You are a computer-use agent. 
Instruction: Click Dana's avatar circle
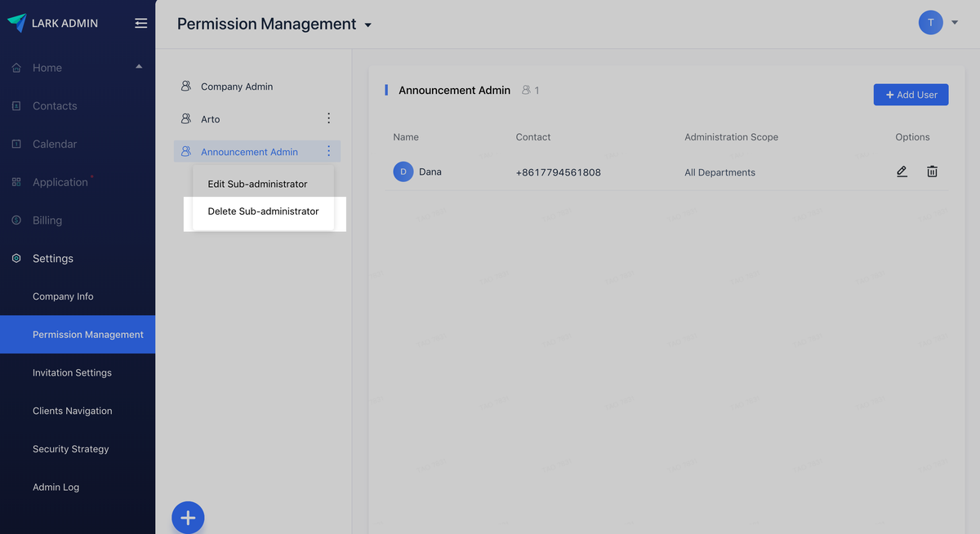(x=403, y=171)
